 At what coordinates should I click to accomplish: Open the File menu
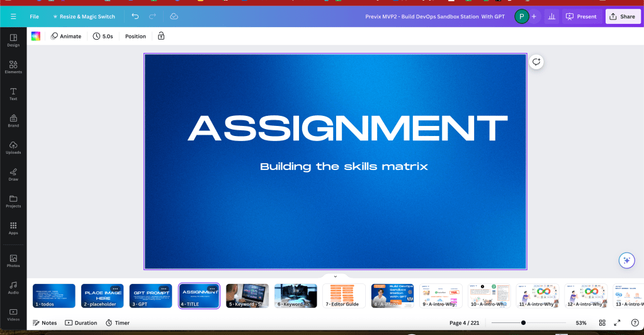(34, 16)
